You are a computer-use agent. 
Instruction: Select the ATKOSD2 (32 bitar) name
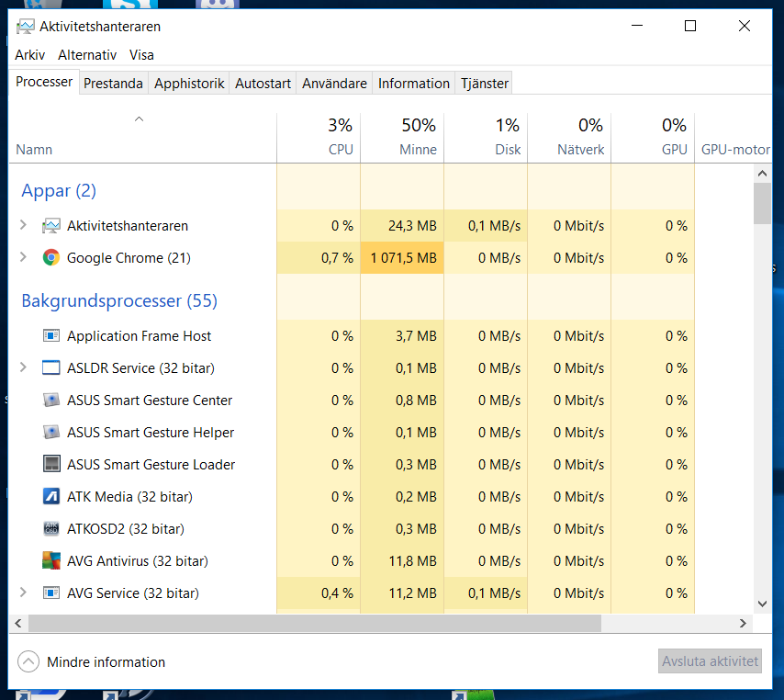tap(126, 528)
